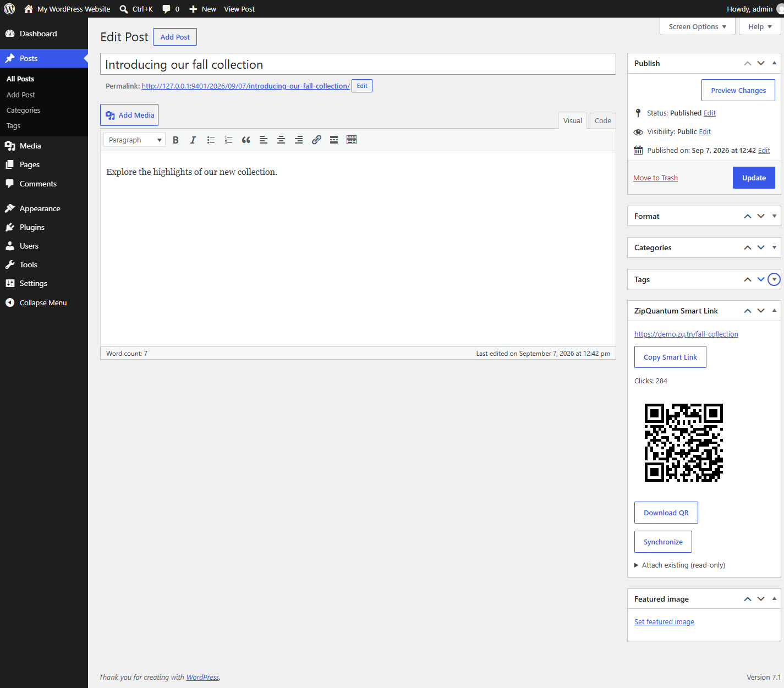The width and height of the screenshot is (784, 688).
Task: Expand Attach existing (read-only) disclosure
Action: click(679, 565)
